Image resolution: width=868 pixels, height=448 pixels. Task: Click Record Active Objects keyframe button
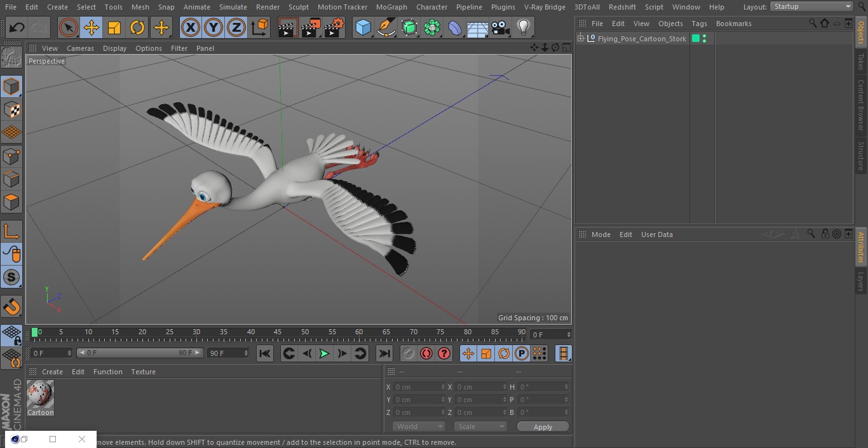tap(408, 353)
